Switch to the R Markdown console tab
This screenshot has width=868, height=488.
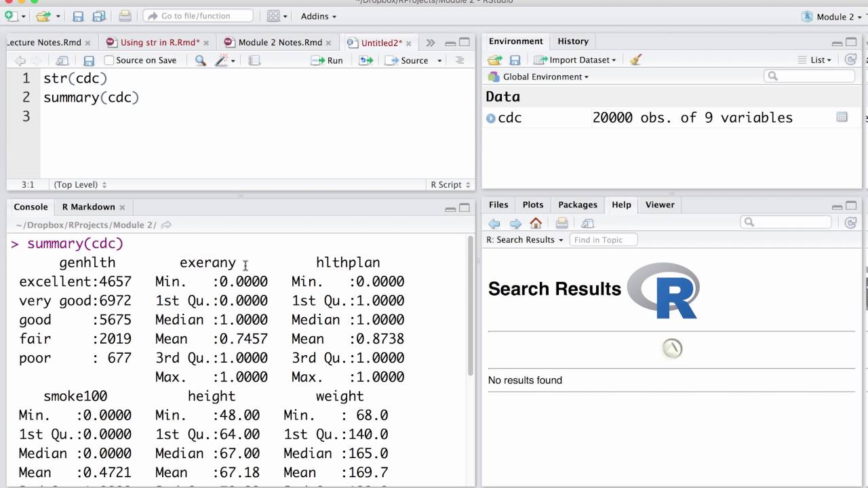coord(88,207)
